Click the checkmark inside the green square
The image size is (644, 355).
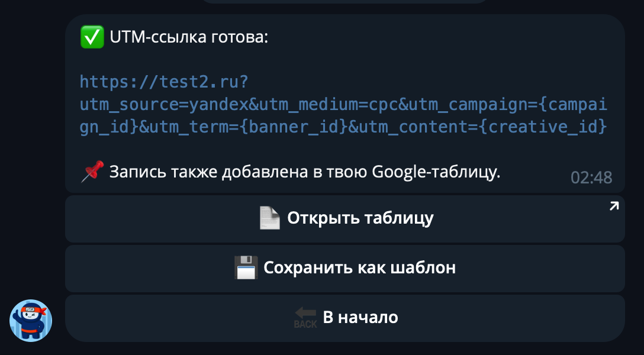coord(92,37)
